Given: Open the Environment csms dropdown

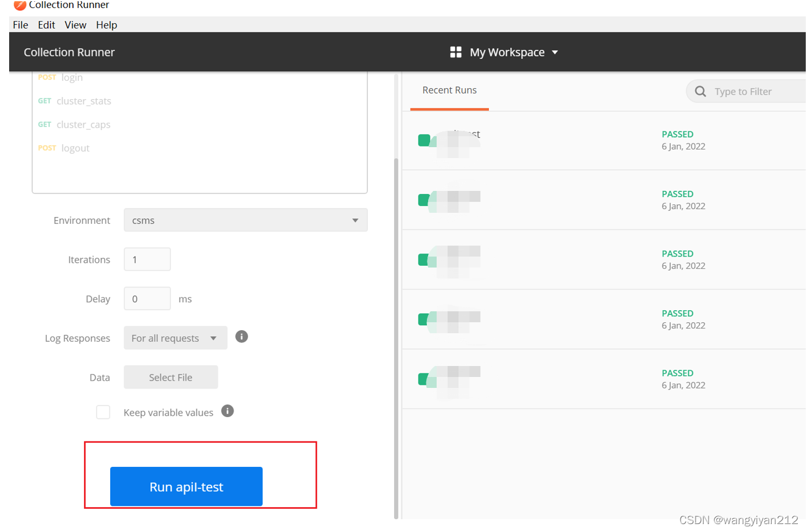Looking at the screenshot, I should click(x=246, y=220).
